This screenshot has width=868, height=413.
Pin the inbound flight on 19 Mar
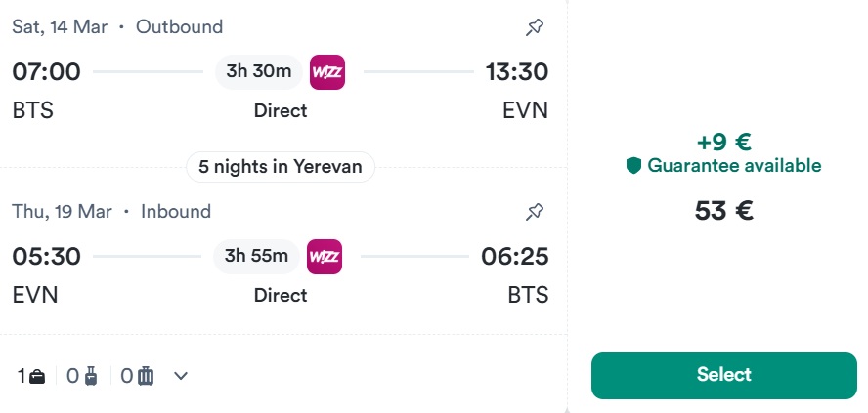coord(535,211)
